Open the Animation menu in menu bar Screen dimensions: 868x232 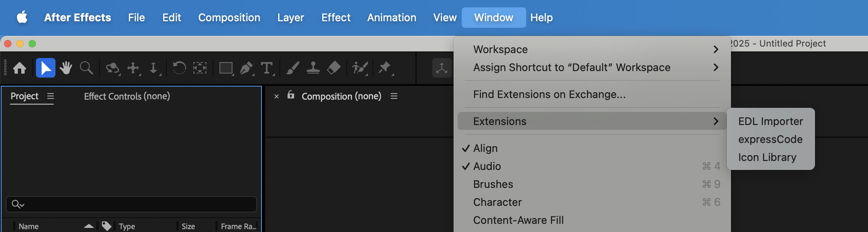pos(392,18)
